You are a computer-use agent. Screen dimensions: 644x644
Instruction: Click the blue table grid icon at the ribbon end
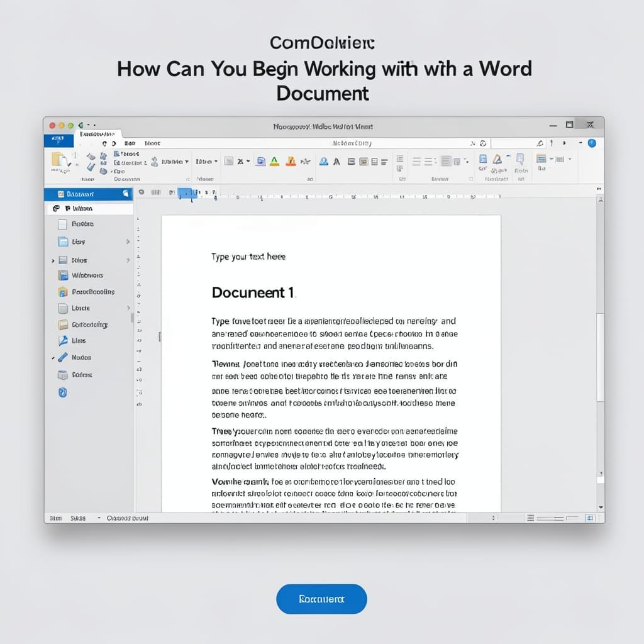pyautogui.click(x=541, y=159)
